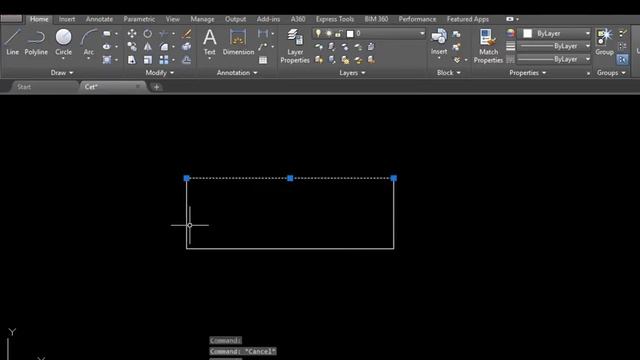Image resolution: width=640 pixels, height=360 pixels.
Task: Open the layer list dropdown
Action: tap(422, 33)
